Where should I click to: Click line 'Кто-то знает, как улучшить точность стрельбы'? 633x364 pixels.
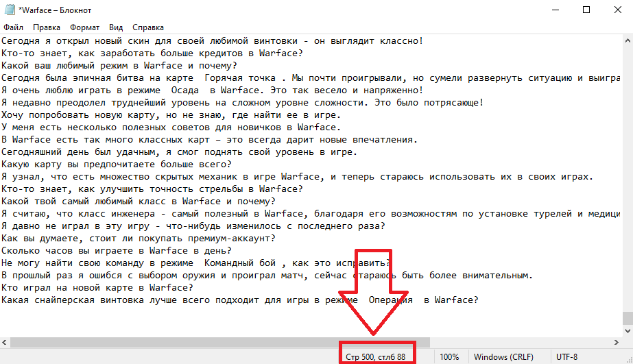[152, 189]
